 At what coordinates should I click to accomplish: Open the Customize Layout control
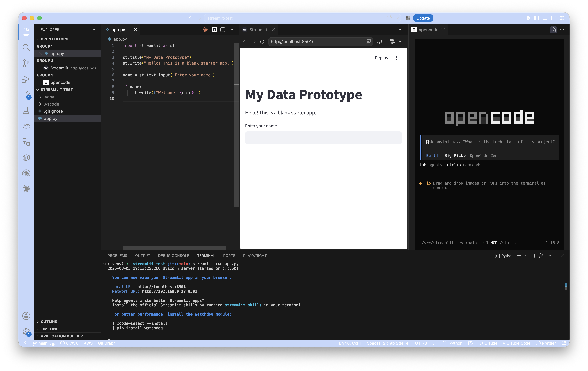coord(528,18)
